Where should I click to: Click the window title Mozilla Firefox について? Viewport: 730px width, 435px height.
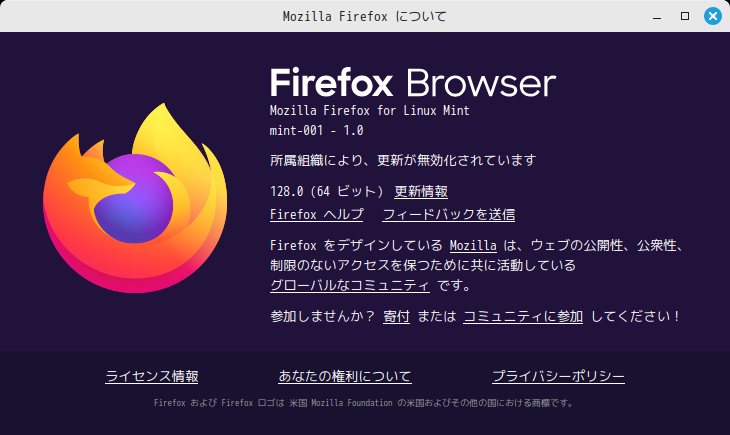pyautogui.click(x=365, y=16)
